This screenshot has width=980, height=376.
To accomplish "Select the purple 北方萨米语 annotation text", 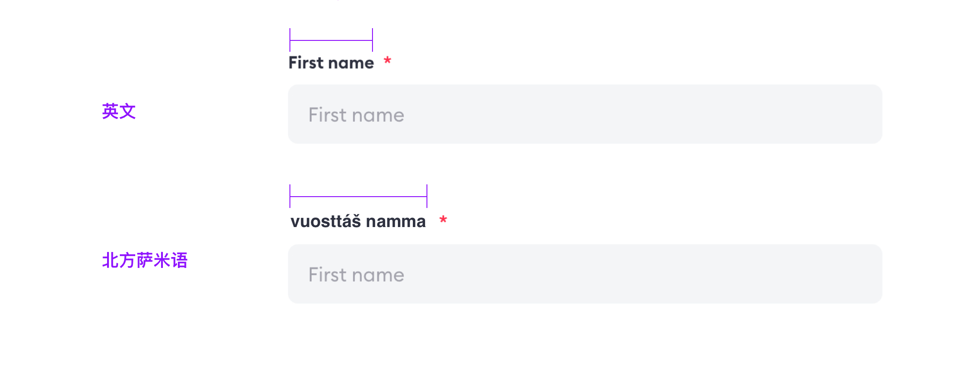I will [x=145, y=260].
